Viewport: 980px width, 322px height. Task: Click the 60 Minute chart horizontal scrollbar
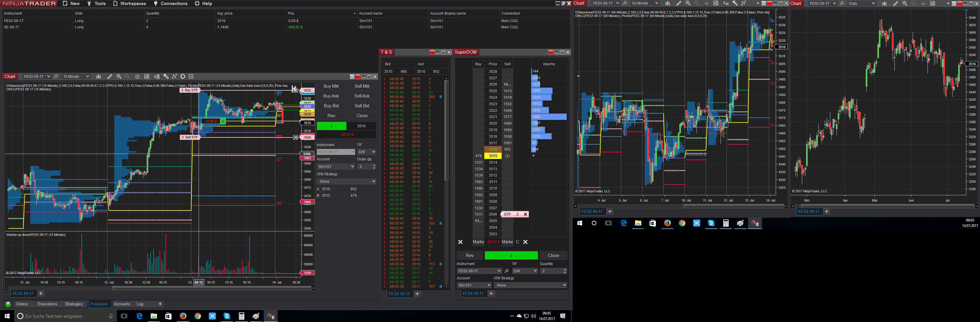(x=734, y=206)
